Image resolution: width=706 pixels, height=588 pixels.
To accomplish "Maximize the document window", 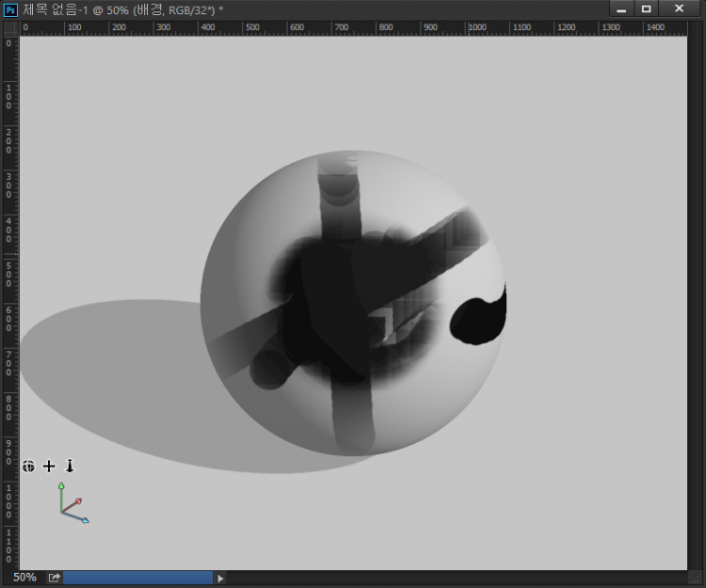I will click(647, 8).
